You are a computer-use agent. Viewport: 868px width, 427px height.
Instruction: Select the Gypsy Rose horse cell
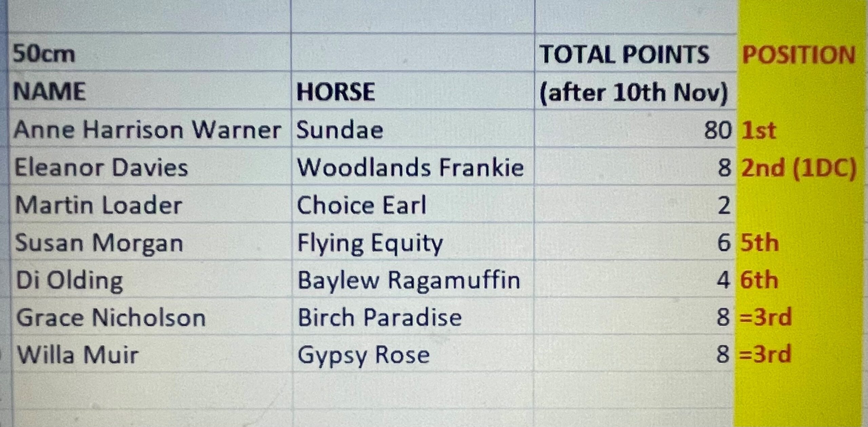tap(413, 353)
